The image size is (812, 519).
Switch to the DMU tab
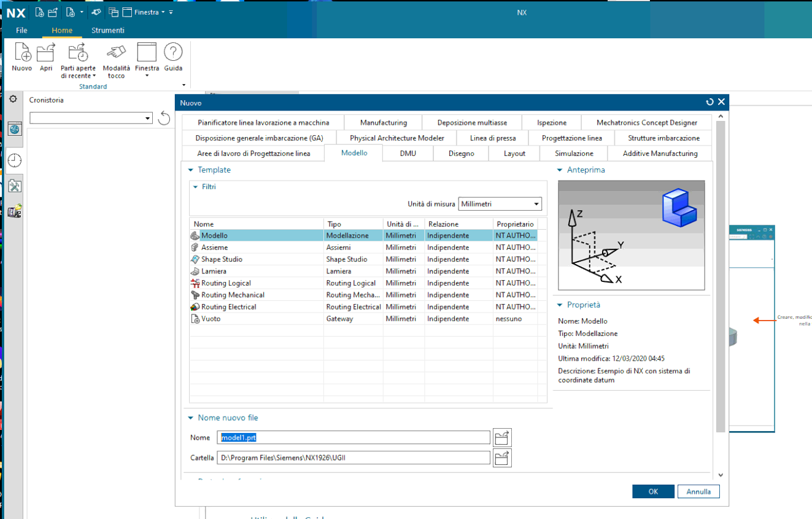pyautogui.click(x=408, y=154)
